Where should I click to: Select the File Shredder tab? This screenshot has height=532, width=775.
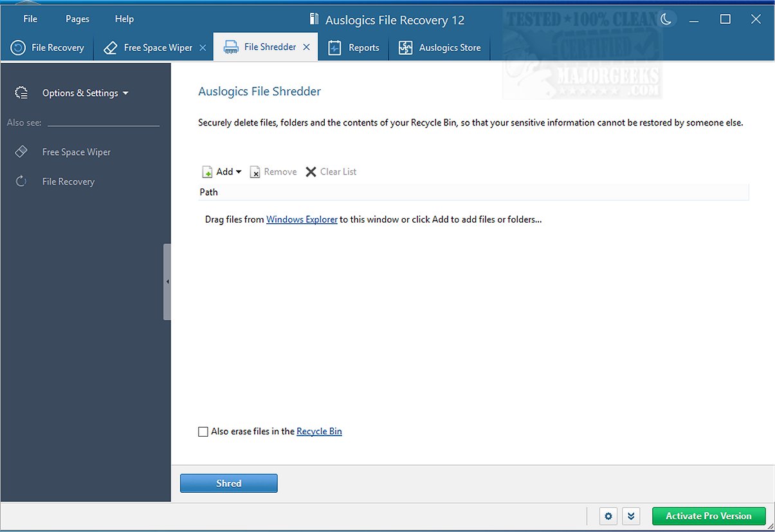266,48
